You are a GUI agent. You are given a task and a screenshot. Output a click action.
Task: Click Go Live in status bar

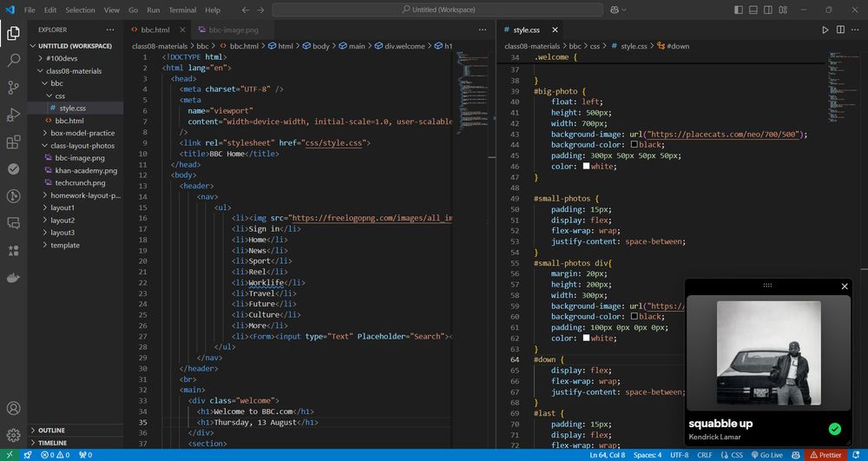pos(766,455)
